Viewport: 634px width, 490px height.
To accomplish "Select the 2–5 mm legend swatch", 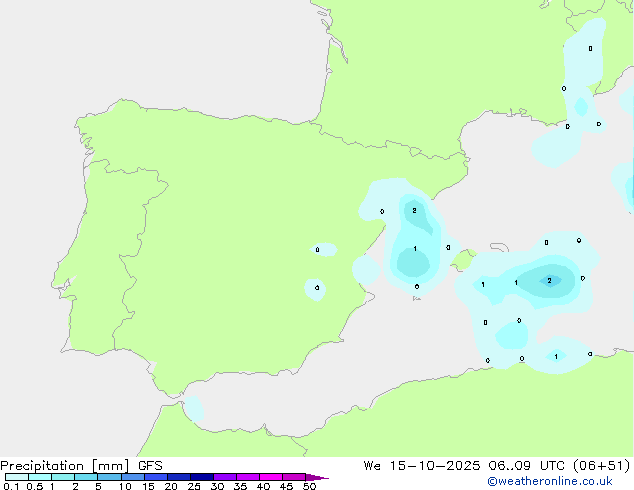I will coord(86,477).
